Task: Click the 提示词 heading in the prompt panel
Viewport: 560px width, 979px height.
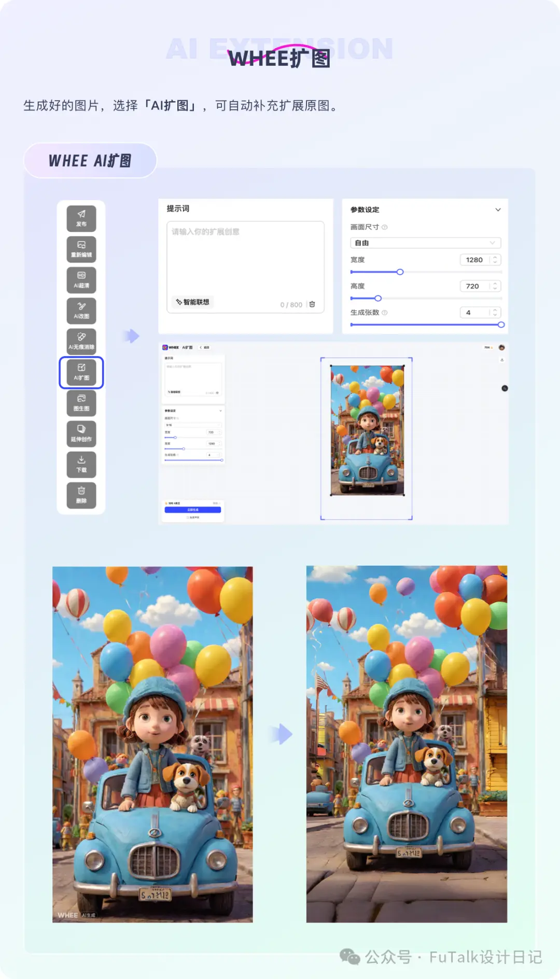Action: click(x=178, y=208)
